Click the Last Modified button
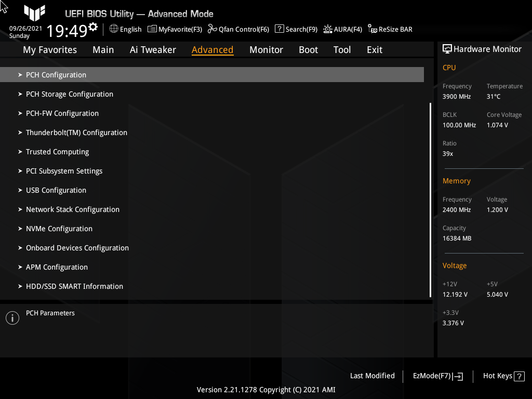 [372, 376]
